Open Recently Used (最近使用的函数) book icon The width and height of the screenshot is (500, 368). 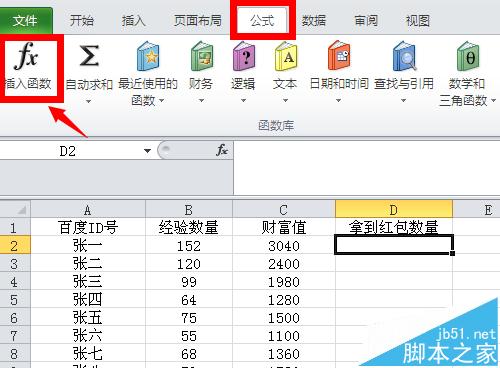(x=148, y=56)
